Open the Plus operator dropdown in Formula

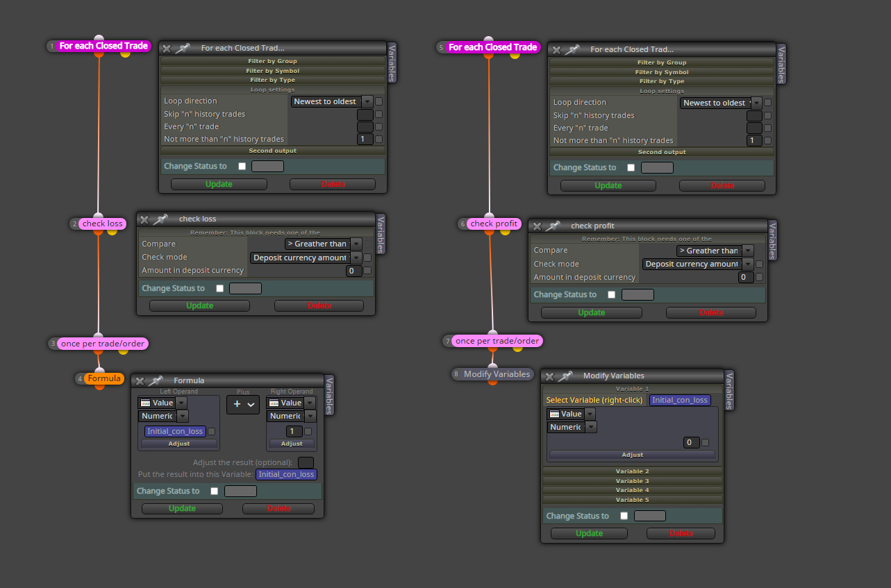pyautogui.click(x=242, y=405)
